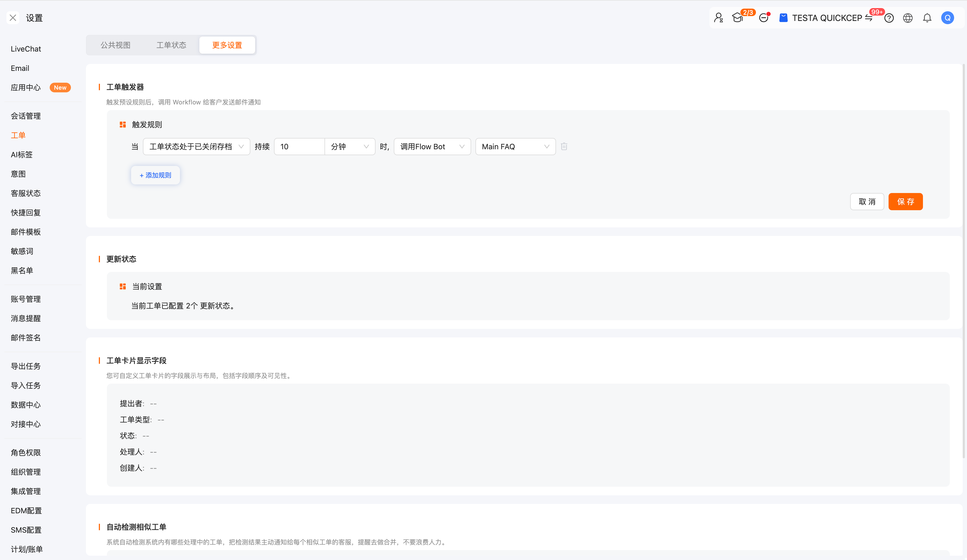967x560 pixels.
Task: Delete the trigger rule with trash icon
Action: tap(564, 147)
